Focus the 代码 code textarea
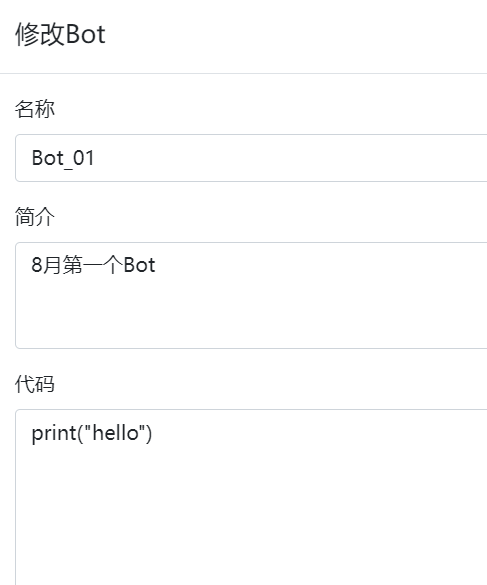The width and height of the screenshot is (487, 585). point(251,497)
